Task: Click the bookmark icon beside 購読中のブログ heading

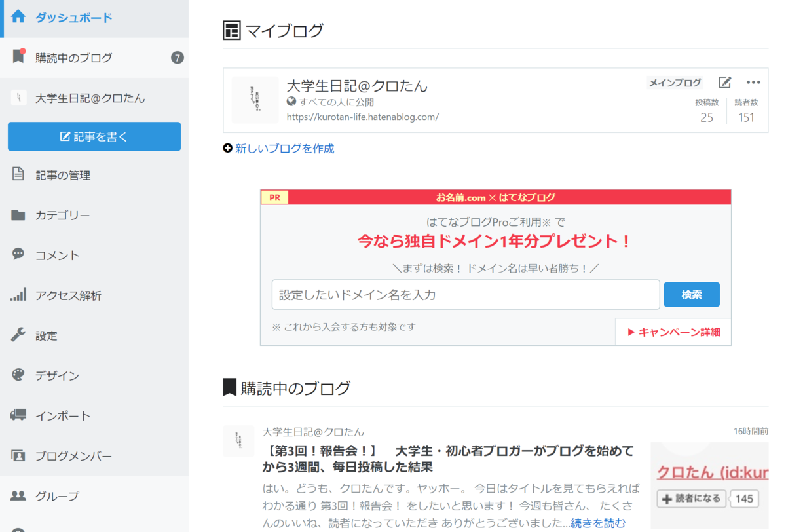Action: point(229,387)
